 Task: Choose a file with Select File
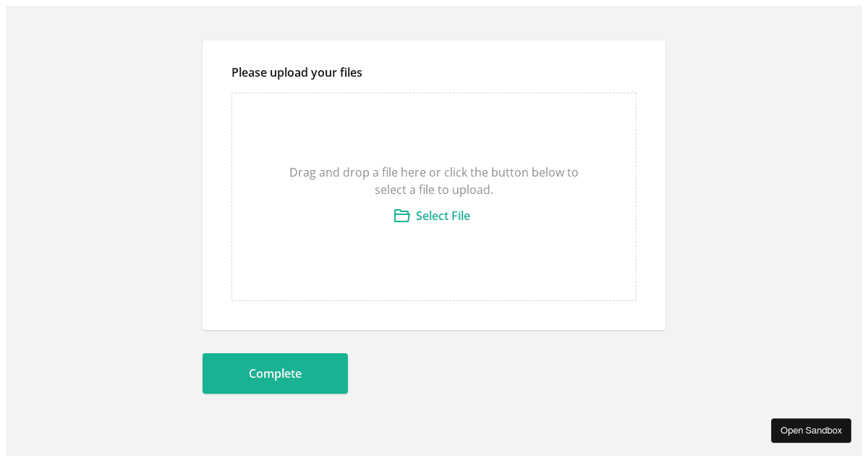[x=443, y=216]
